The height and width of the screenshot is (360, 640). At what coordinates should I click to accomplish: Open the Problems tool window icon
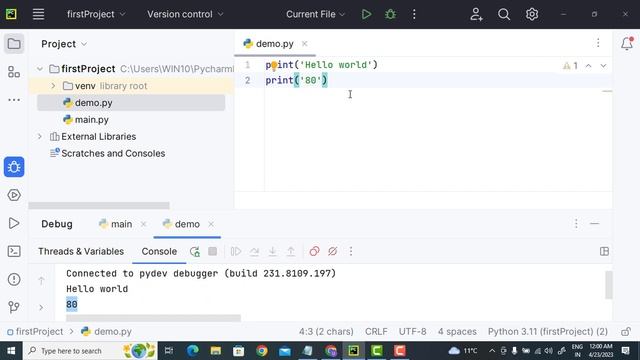coord(14,279)
